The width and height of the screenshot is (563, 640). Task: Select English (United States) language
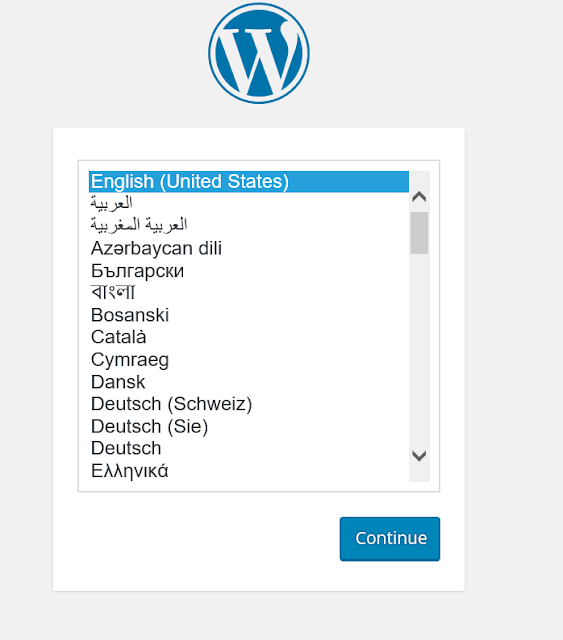pyautogui.click(x=249, y=182)
